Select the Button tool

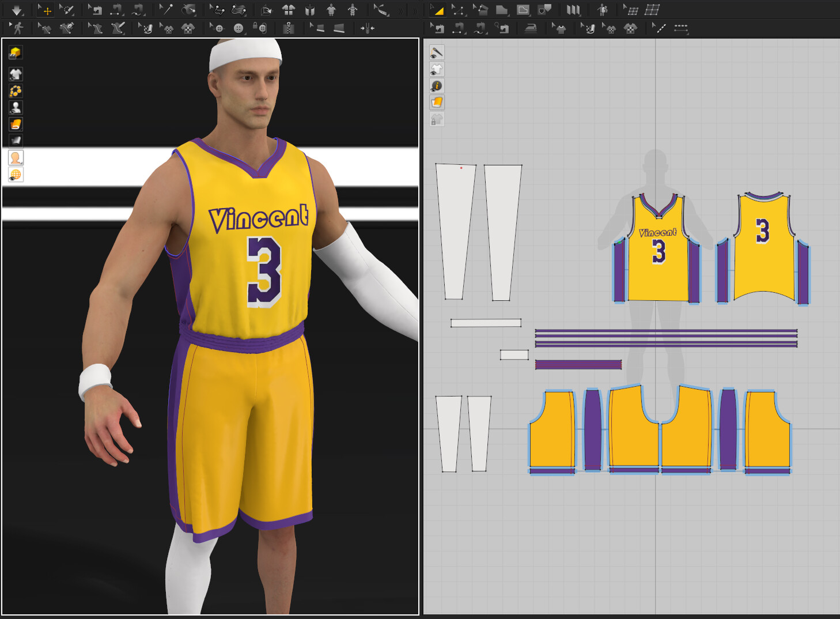point(237,27)
